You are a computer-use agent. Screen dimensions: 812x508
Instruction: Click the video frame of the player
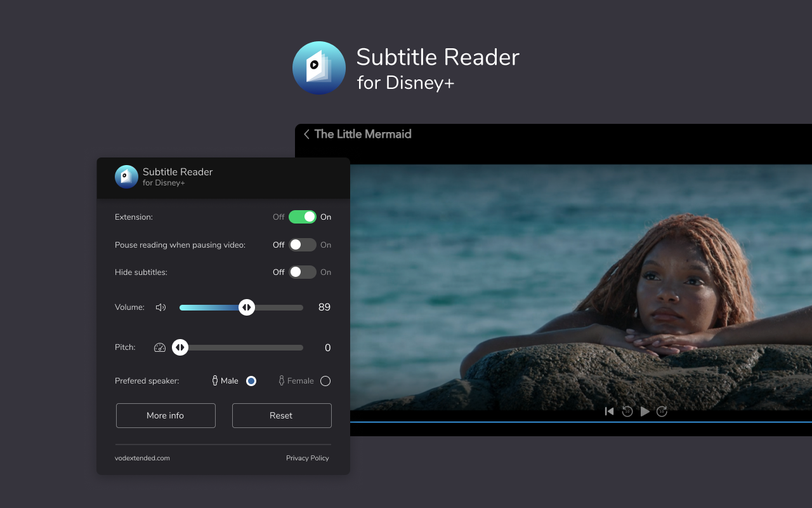click(x=581, y=288)
